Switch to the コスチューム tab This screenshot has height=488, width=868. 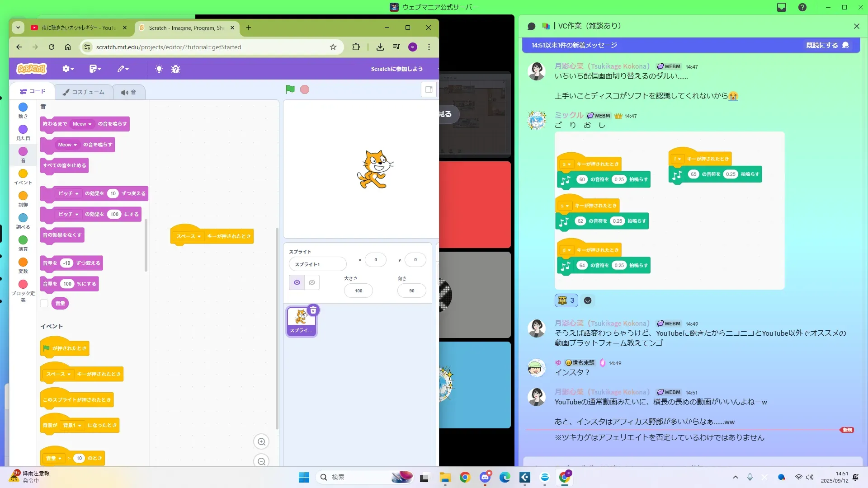(84, 92)
